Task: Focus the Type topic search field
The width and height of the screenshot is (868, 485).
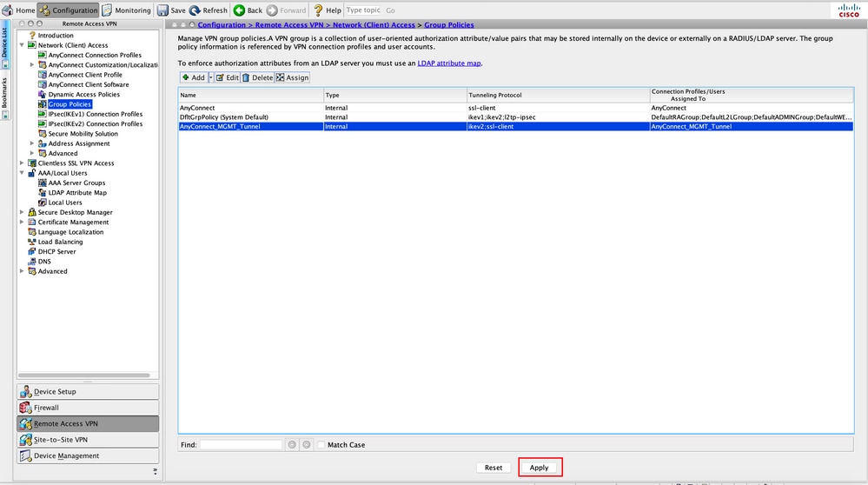Action: [364, 10]
